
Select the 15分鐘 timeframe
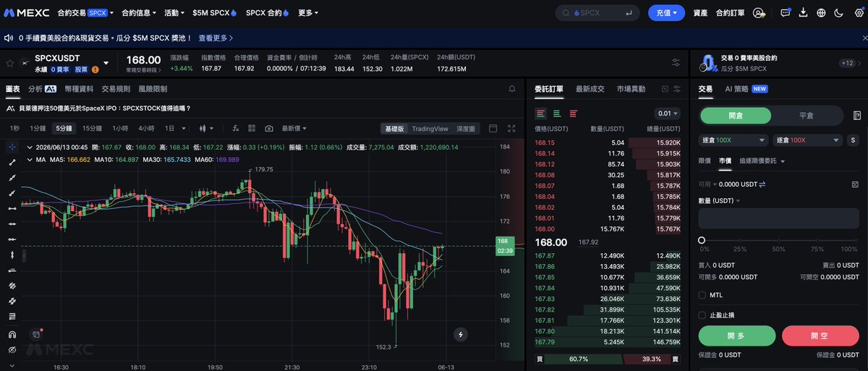[92, 128]
